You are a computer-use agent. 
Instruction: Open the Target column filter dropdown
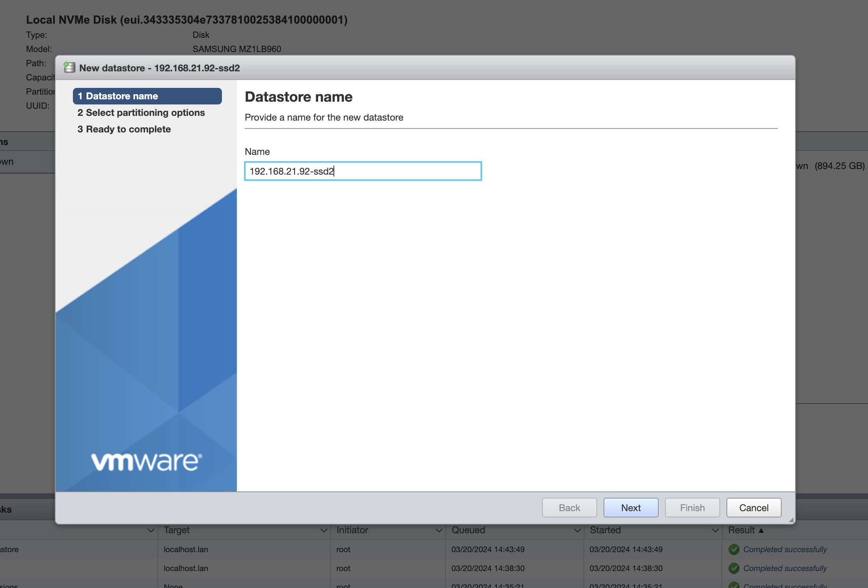tap(324, 530)
